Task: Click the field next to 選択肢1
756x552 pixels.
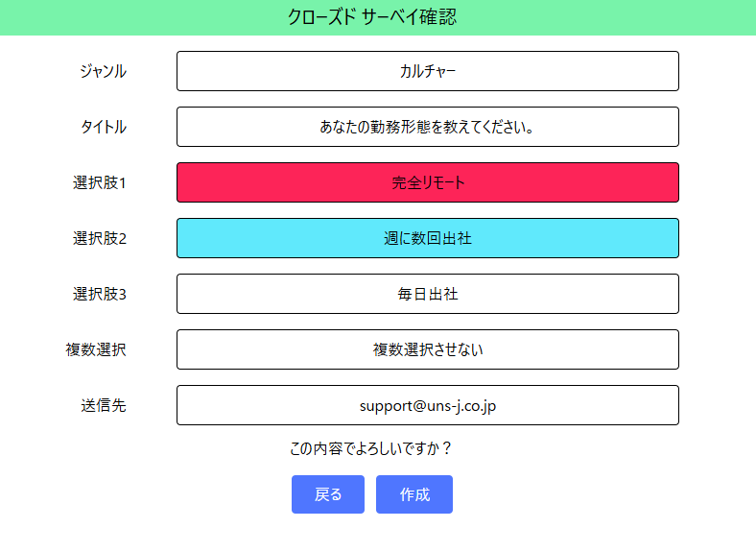Action: tap(428, 182)
